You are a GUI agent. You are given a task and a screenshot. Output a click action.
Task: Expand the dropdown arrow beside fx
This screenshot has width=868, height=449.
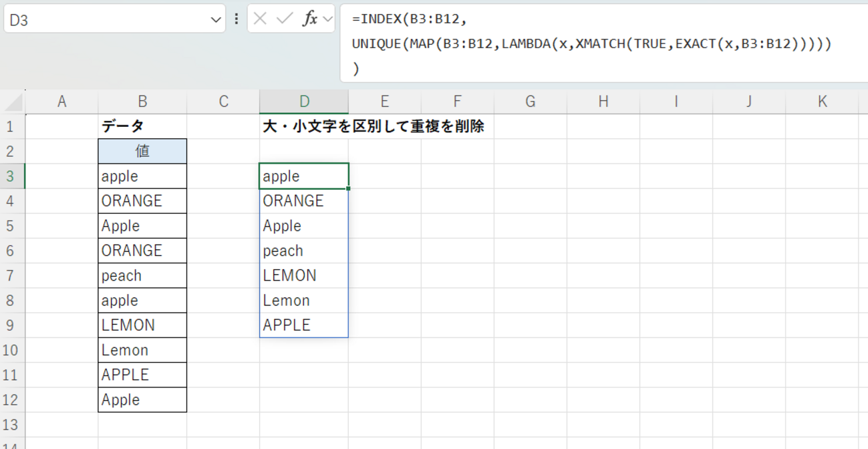coord(327,19)
